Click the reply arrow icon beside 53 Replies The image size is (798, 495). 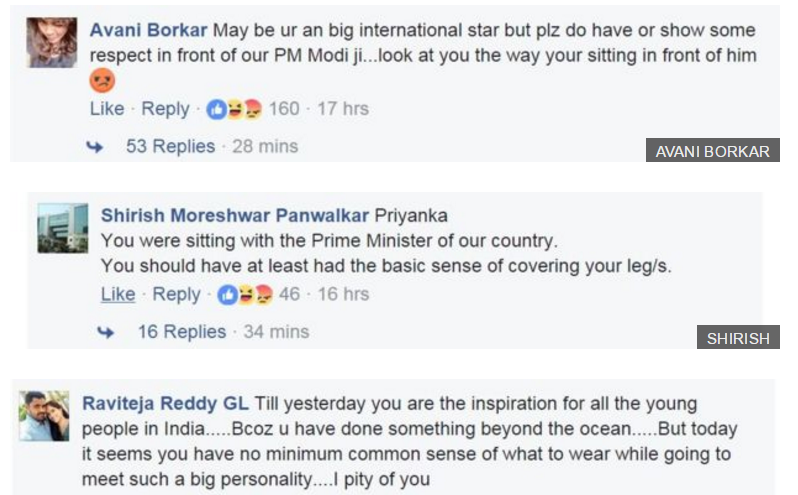click(95, 147)
